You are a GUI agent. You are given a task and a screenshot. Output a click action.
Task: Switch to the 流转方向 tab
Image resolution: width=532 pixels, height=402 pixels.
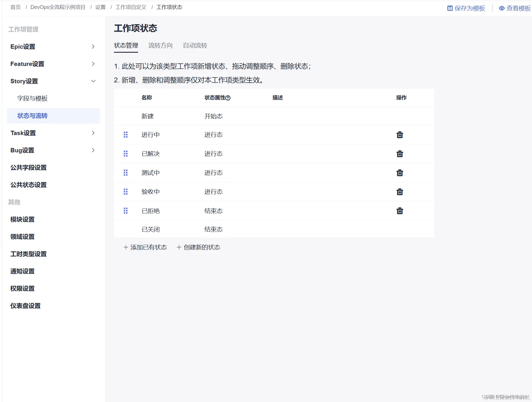[x=160, y=45]
